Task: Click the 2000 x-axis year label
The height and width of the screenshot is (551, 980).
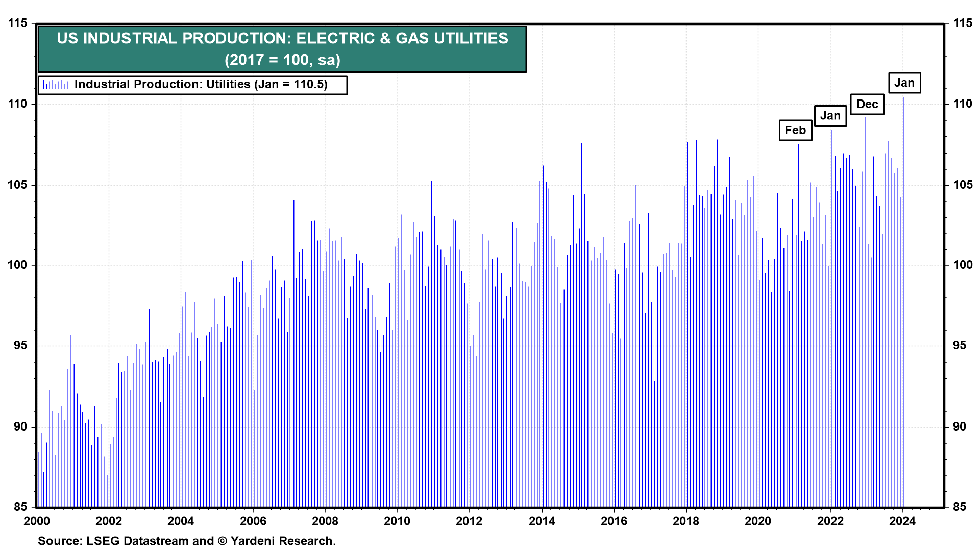Action: (x=37, y=521)
